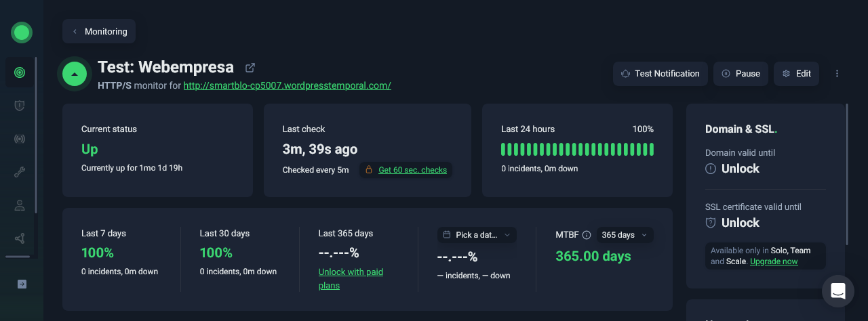The image size is (868, 321).
Task: Go back to Monitoring
Action: click(x=99, y=32)
